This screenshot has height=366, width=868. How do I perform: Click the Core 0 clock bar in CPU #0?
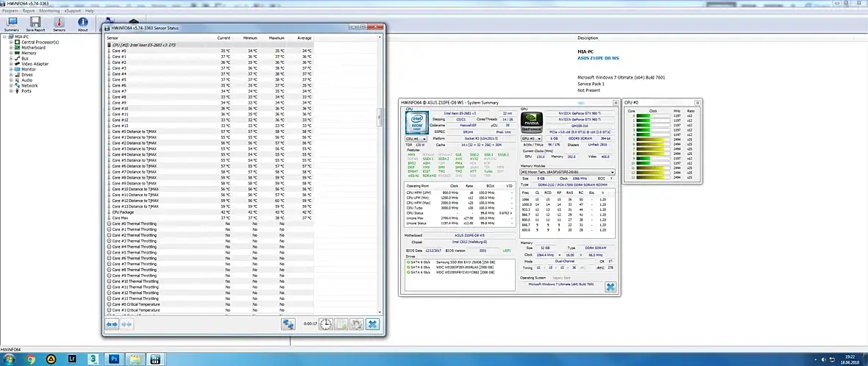(653, 116)
